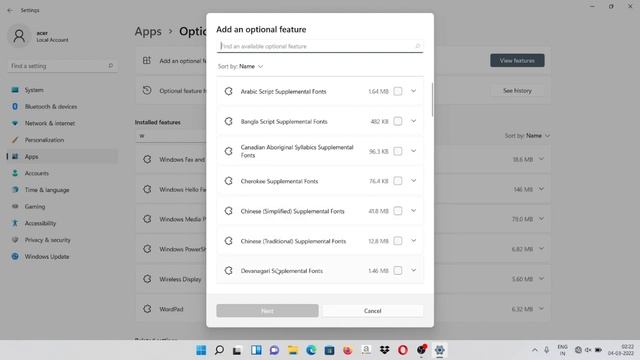
Task: Enable Chinese (Simplified) Supplemental Fonts checkbox
Action: pos(398,211)
